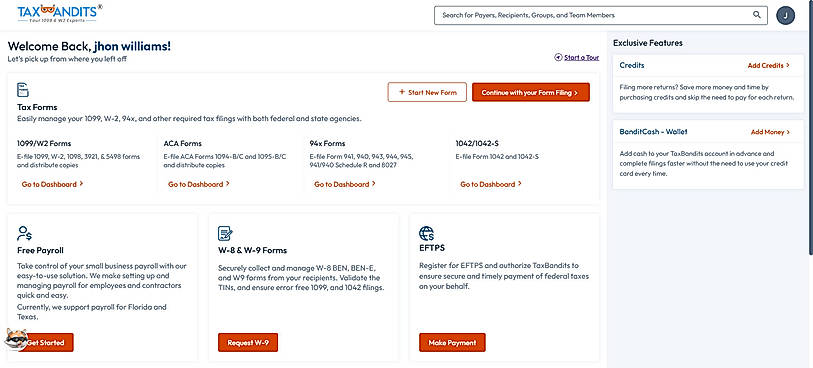Go to Dashboard under 1099/W2 Forms
The width and height of the screenshot is (813, 368).
pos(52,184)
